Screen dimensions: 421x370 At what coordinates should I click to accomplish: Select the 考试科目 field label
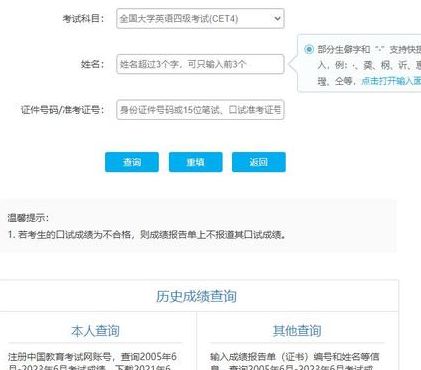tap(83, 19)
